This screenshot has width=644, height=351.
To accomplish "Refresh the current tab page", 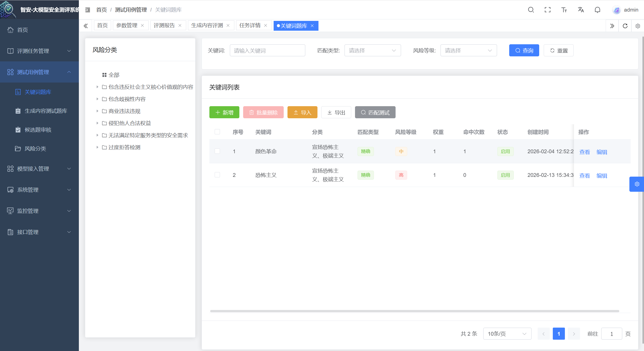I will pyautogui.click(x=625, y=26).
